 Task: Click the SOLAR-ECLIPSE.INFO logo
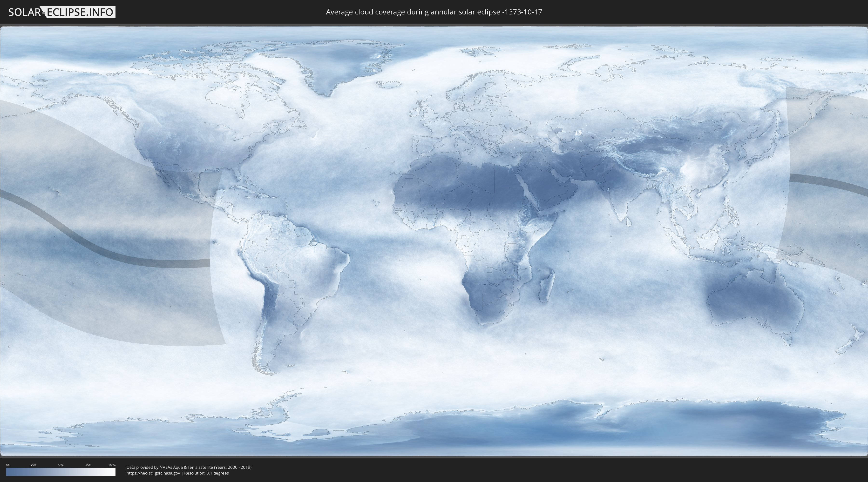[62, 12]
